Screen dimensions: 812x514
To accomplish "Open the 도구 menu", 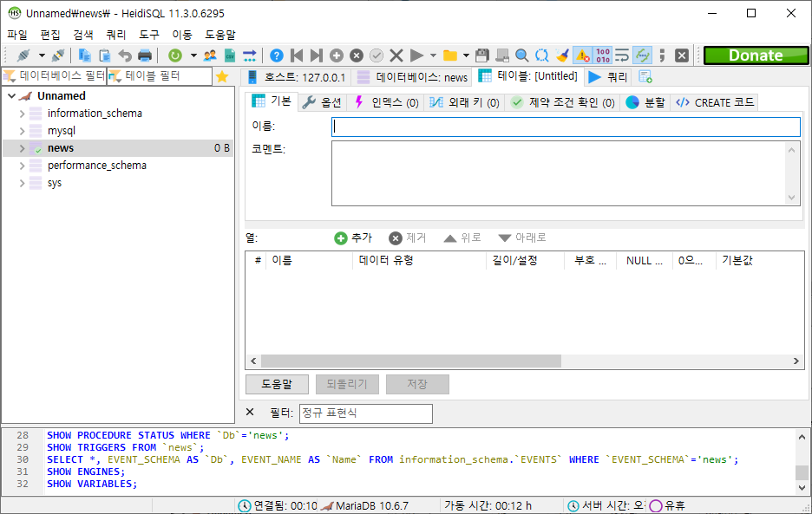I will pyautogui.click(x=149, y=35).
